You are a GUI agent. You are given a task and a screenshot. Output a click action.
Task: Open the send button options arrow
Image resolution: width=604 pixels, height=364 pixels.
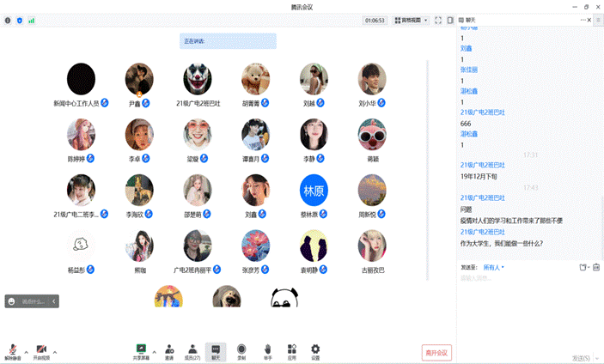click(x=597, y=358)
